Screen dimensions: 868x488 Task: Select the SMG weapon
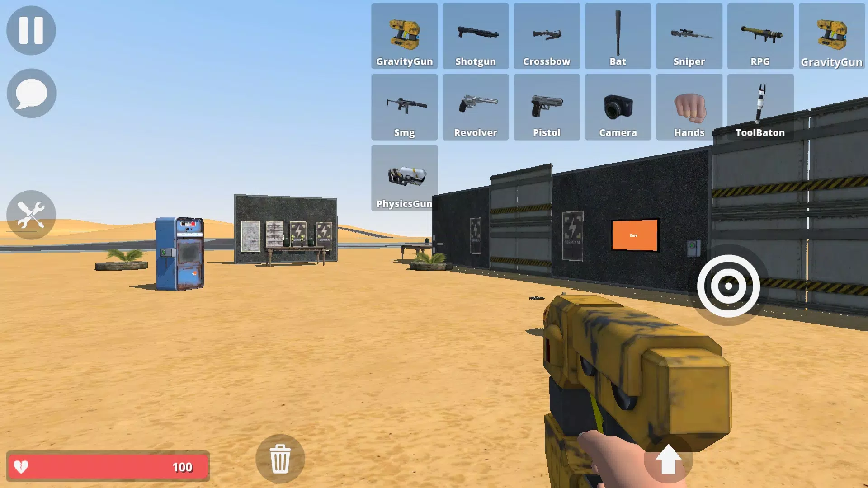coord(404,107)
